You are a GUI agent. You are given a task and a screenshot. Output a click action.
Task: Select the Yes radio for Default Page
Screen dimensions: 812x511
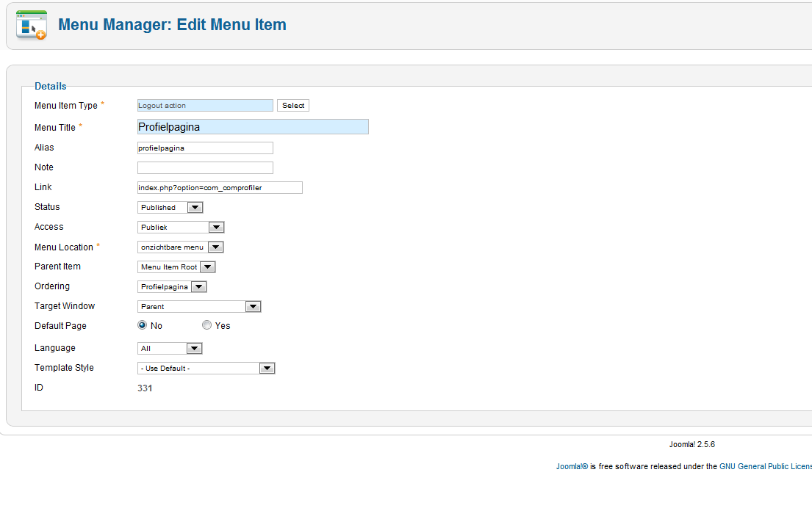206,325
